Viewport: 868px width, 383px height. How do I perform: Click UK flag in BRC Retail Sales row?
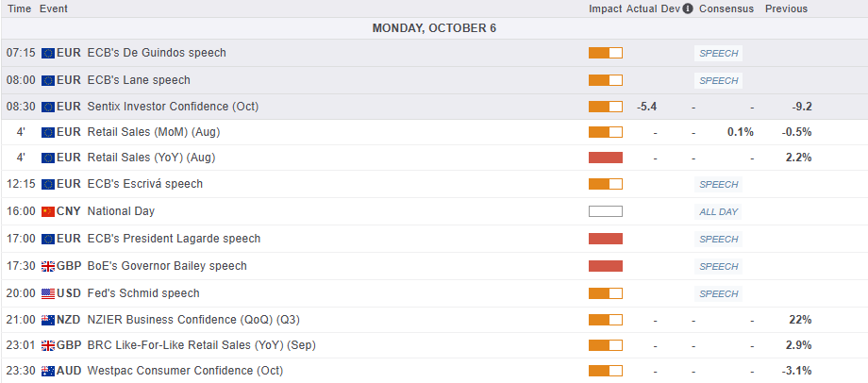[x=48, y=345]
